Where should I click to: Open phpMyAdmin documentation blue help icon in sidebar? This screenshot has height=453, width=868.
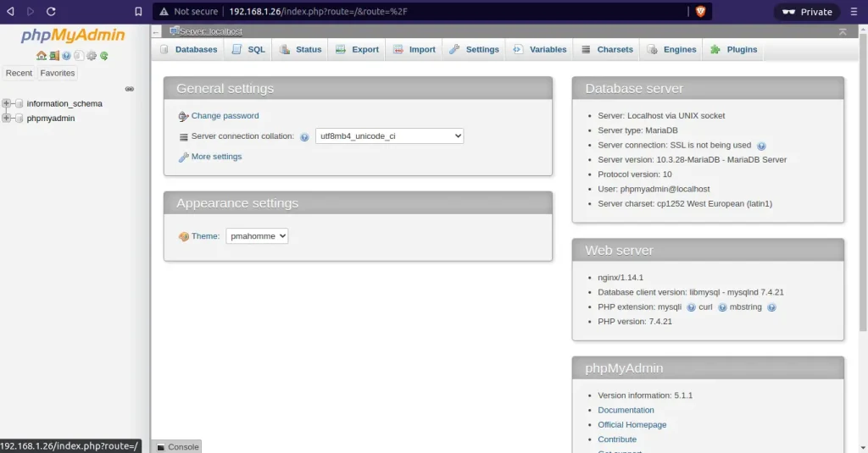66,55
